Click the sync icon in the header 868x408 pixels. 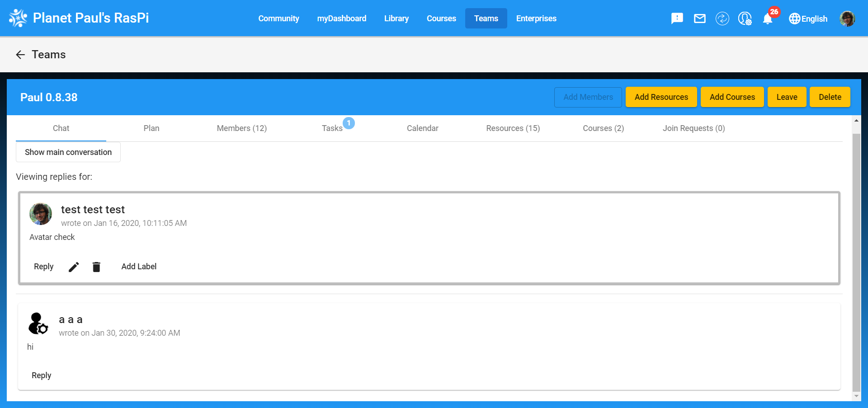(722, 19)
